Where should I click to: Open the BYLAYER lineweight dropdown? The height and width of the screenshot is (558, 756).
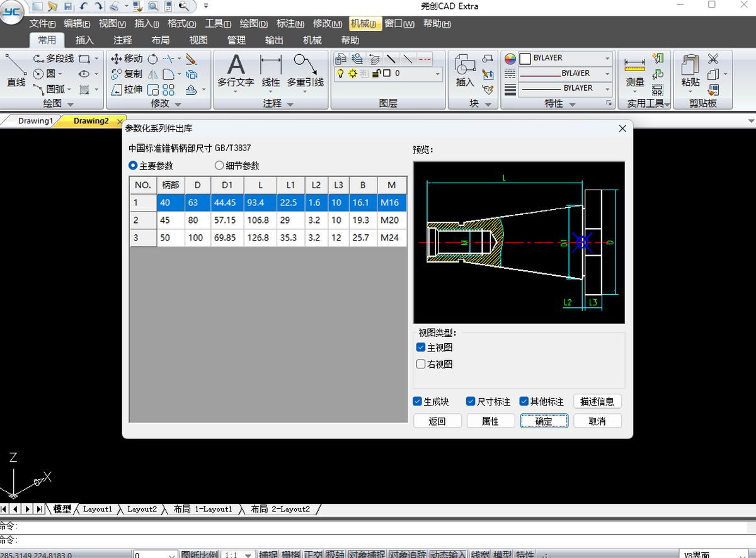tap(566, 88)
